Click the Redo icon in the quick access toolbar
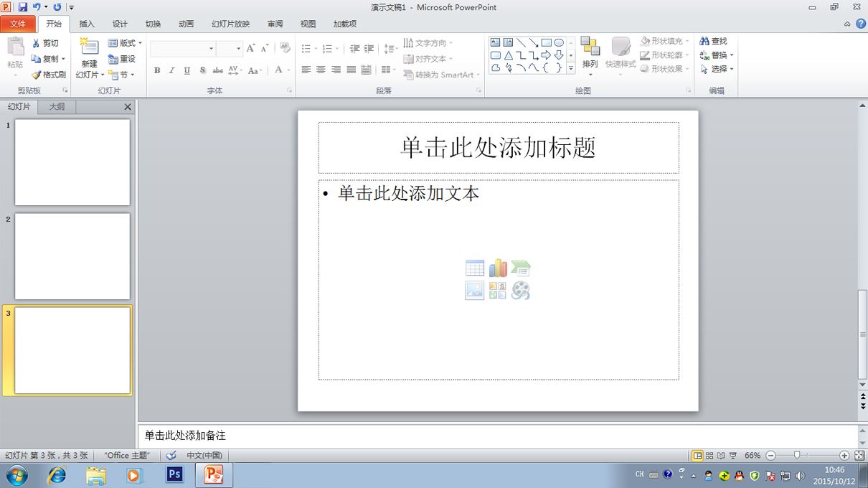The image size is (868, 488). pos(57,7)
